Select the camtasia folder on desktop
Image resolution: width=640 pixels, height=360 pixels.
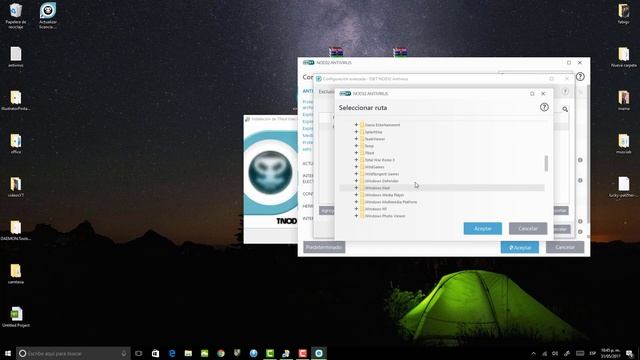click(x=16, y=273)
